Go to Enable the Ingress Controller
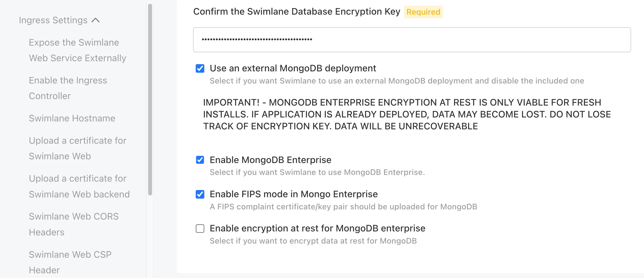 click(68, 88)
